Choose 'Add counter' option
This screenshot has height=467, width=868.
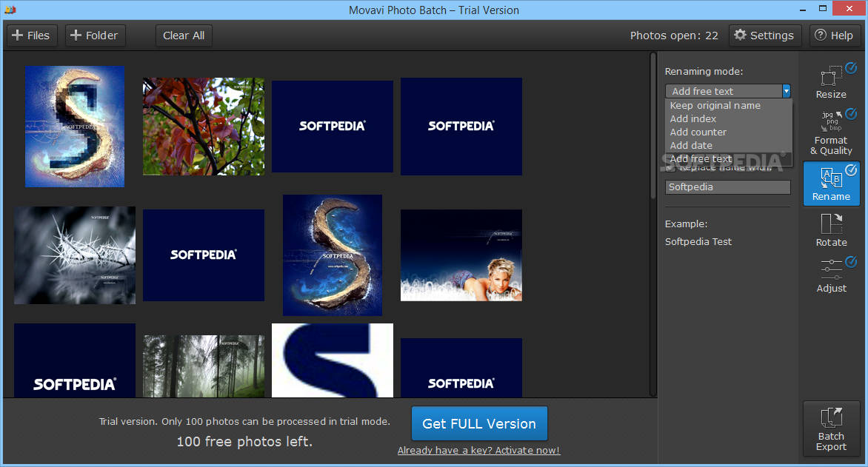click(729, 132)
